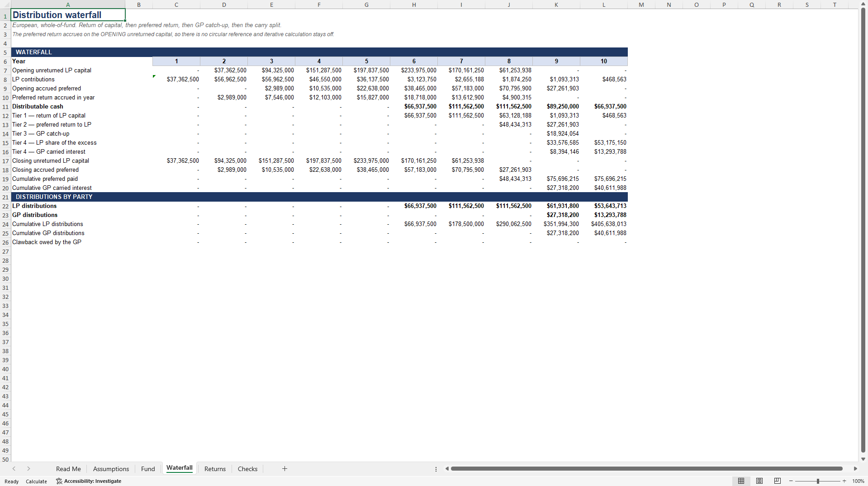Switch to Normal view in status bar
This screenshot has height=486, width=868.
coord(741,481)
